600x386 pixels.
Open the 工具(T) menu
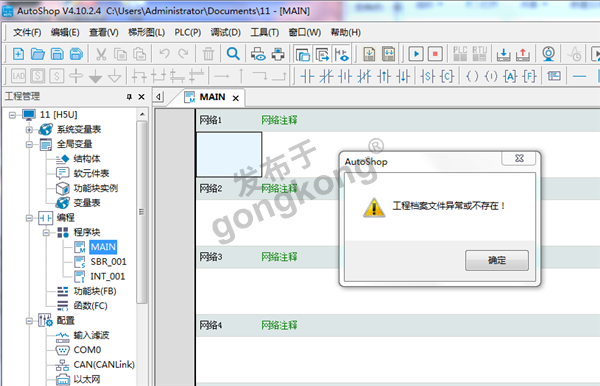265,33
